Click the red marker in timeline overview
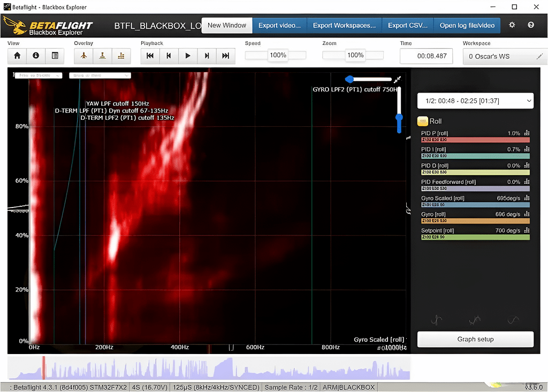 [x=44, y=367]
